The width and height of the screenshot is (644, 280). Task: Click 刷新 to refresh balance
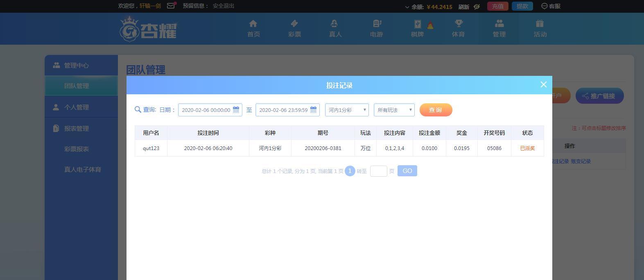coord(464,7)
